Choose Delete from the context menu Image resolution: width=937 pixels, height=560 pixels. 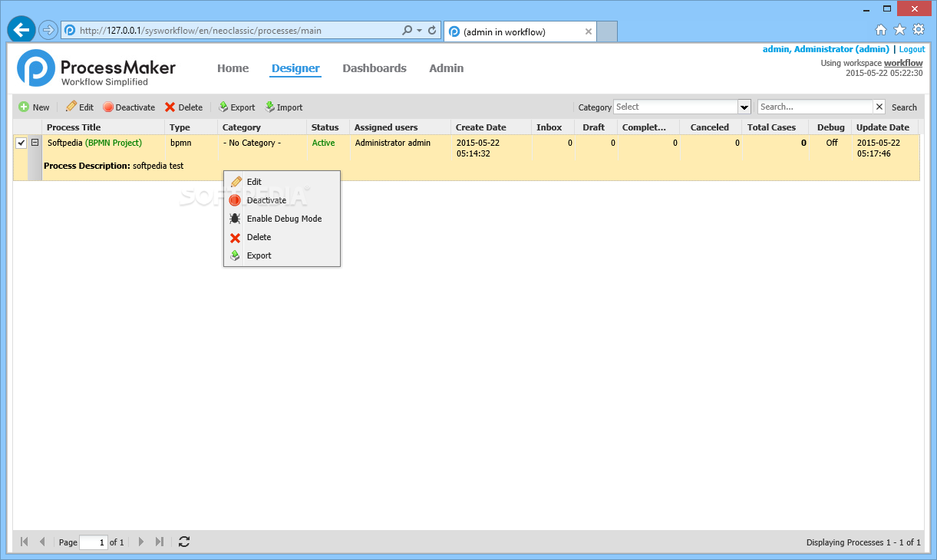tap(282, 237)
